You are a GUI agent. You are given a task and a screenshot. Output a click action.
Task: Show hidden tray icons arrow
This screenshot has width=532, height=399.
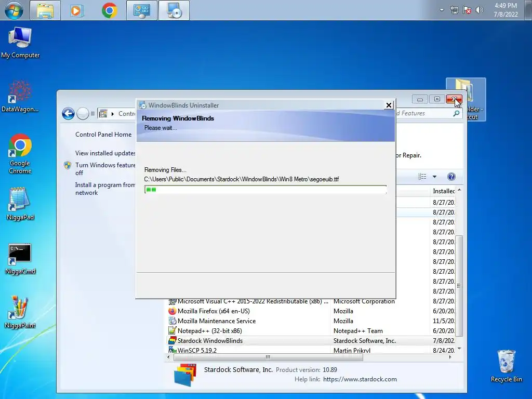click(442, 10)
